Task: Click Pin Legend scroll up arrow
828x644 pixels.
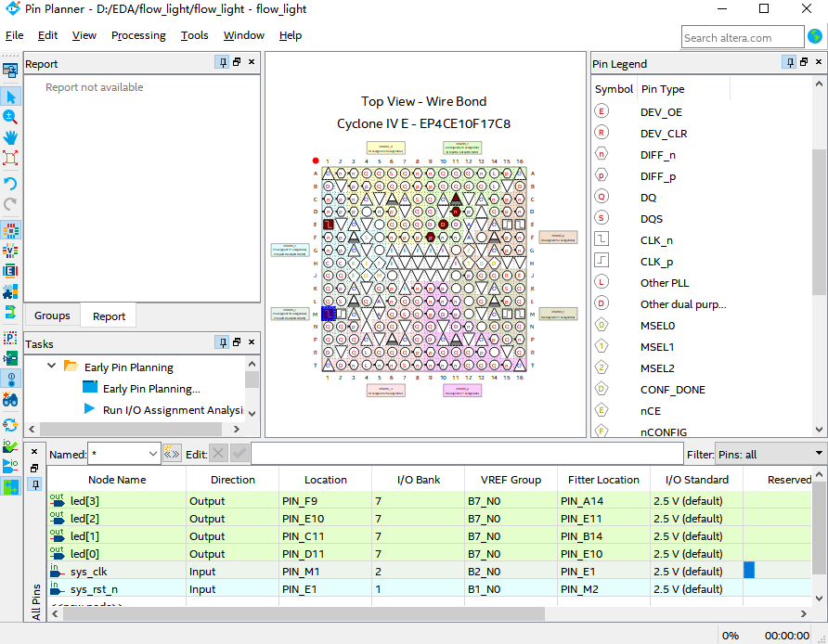Action: (819, 84)
